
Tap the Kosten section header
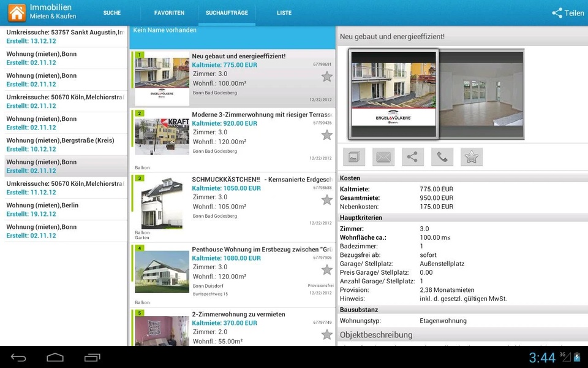point(462,178)
